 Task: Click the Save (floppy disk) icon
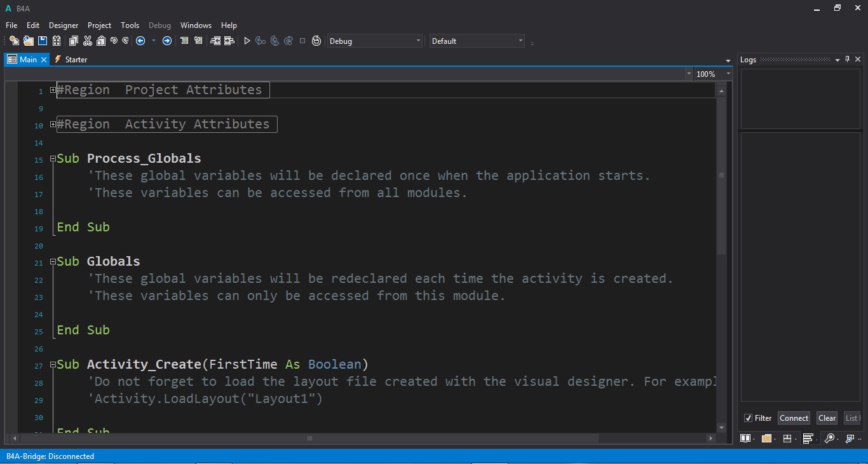43,41
